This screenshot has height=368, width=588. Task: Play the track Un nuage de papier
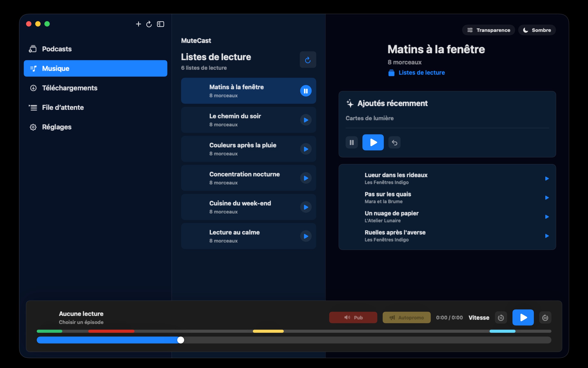pyautogui.click(x=547, y=217)
